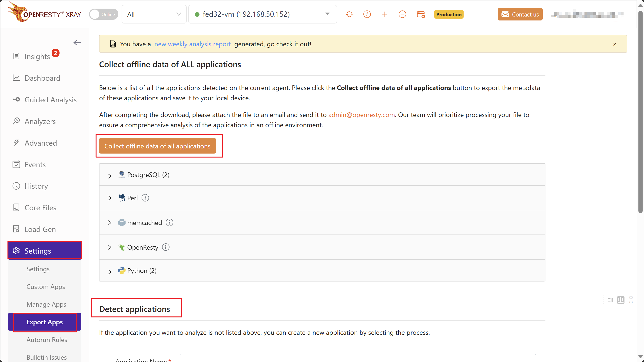644x362 pixels.
Task: Select Export Apps under Settings
Action: [44, 322]
